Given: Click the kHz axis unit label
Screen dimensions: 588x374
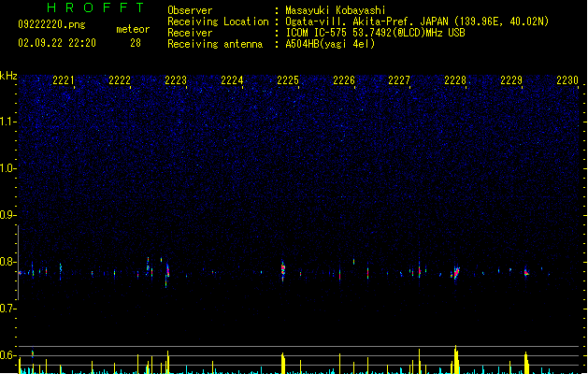Looking at the screenshot, I should pyautogui.click(x=8, y=76).
